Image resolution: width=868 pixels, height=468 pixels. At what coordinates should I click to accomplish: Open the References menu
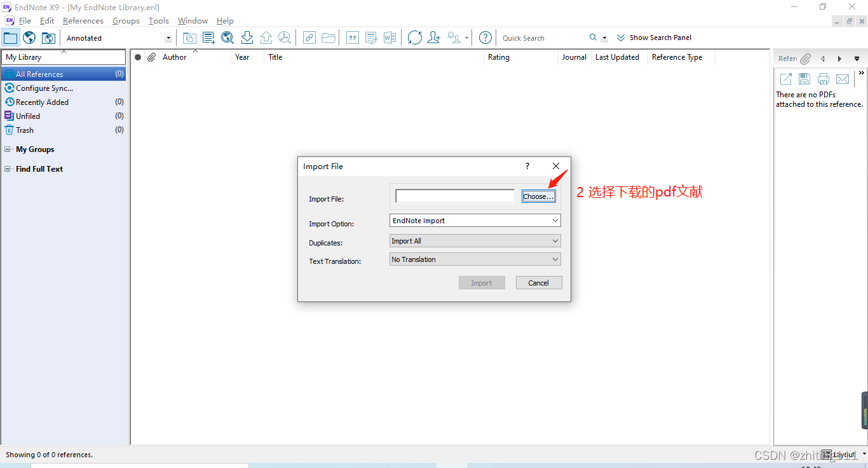click(83, 21)
